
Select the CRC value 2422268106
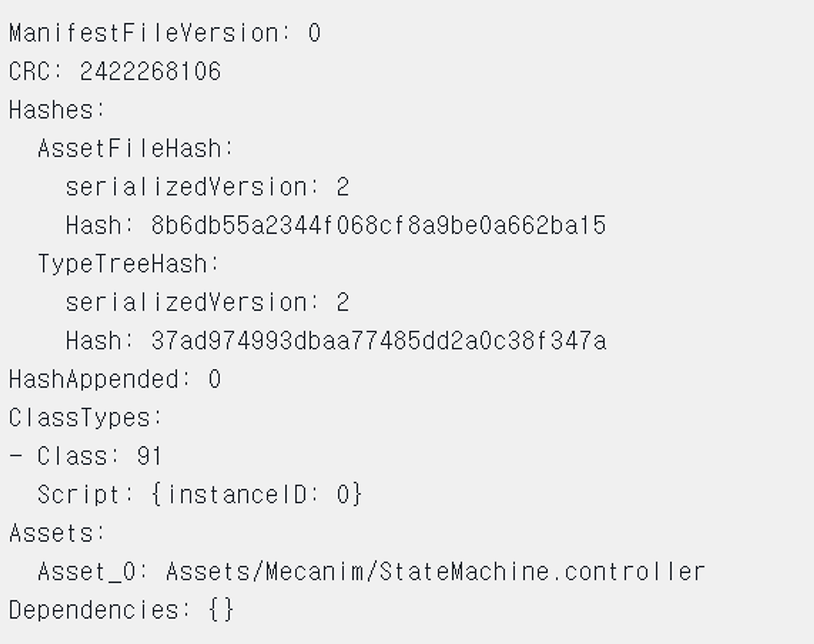(150, 71)
